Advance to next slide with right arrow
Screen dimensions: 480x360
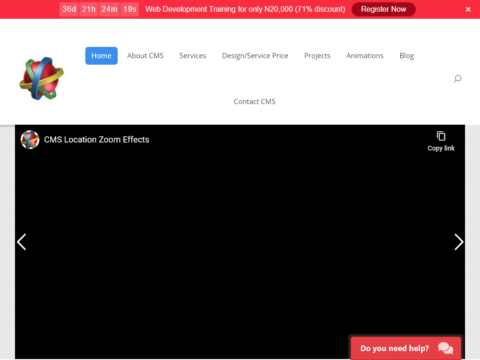click(x=459, y=242)
